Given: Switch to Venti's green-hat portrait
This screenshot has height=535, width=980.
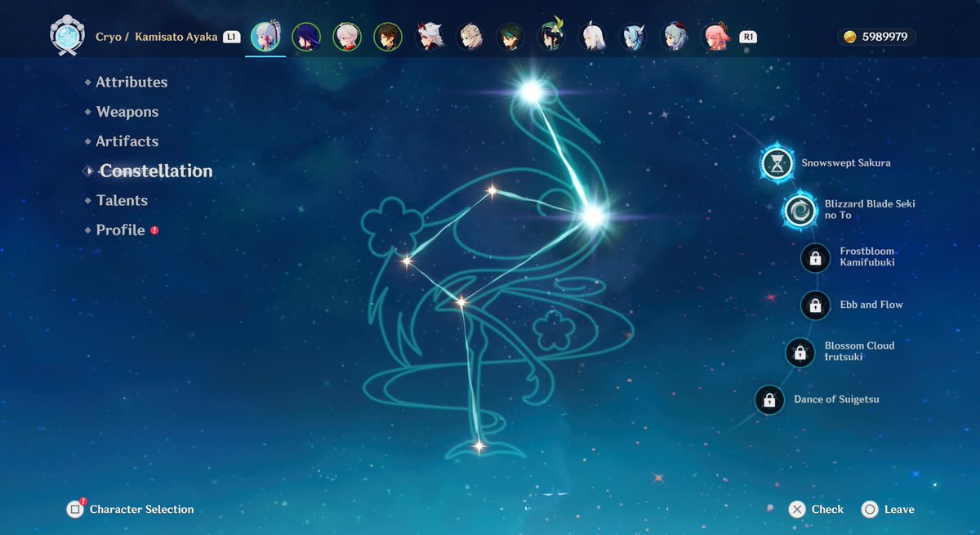Looking at the screenshot, I should [x=552, y=37].
